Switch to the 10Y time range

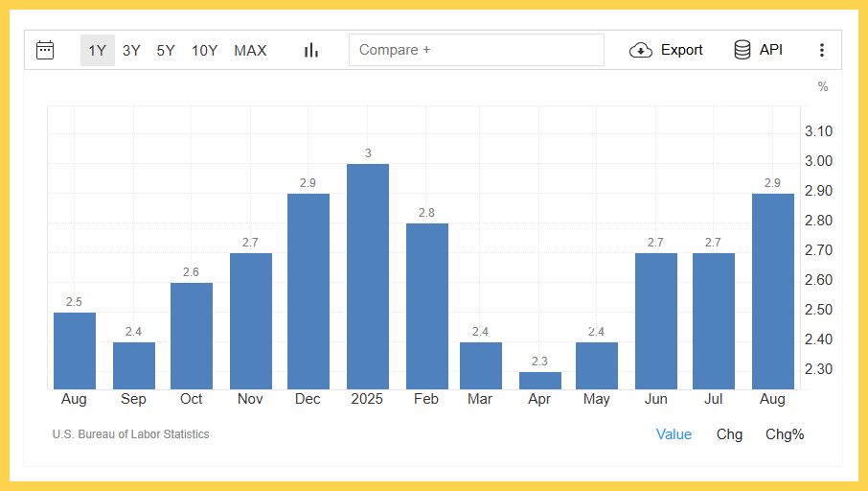coord(204,50)
